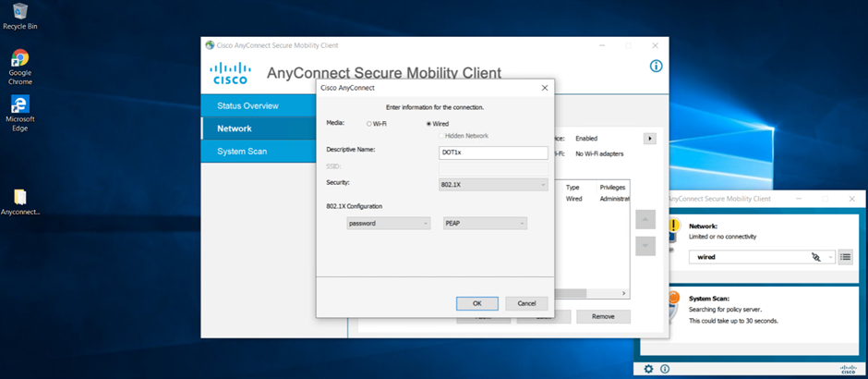Click the Privileges column header
868x379 pixels.
[x=612, y=188]
